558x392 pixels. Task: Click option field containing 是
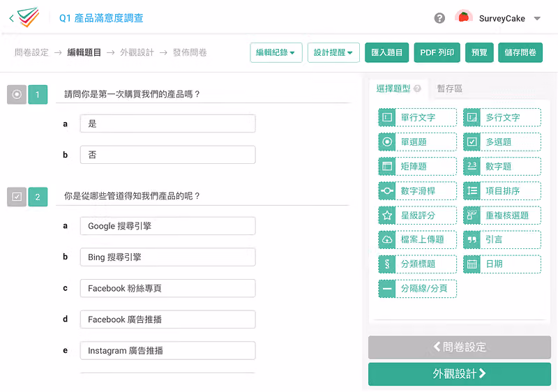coord(167,123)
